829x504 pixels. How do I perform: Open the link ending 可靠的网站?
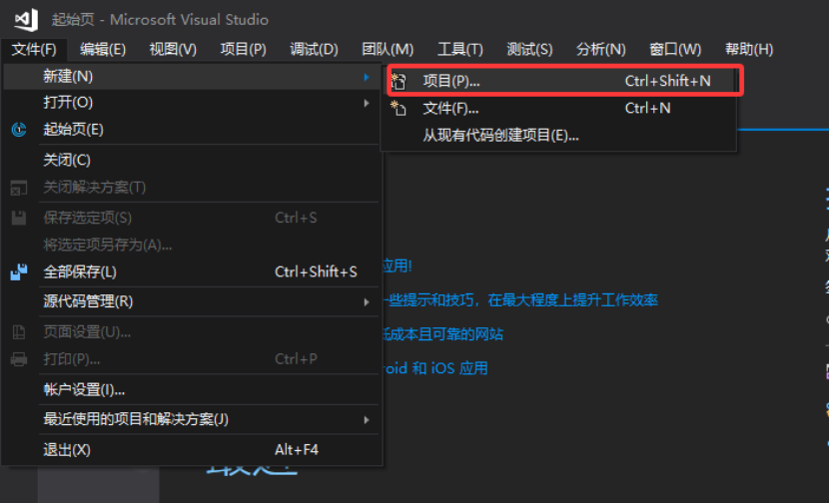[x=443, y=334]
